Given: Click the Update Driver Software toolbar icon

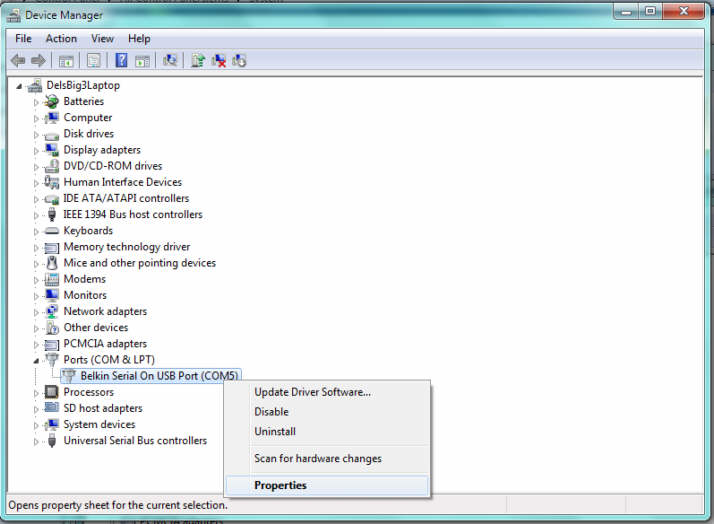Looking at the screenshot, I should pos(198,60).
